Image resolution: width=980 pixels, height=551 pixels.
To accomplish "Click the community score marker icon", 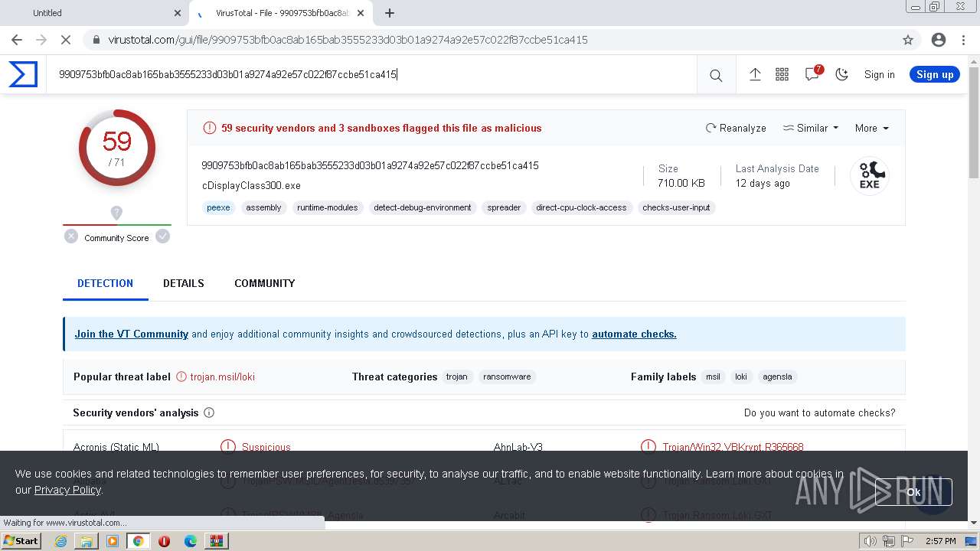I will [x=116, y=213].
